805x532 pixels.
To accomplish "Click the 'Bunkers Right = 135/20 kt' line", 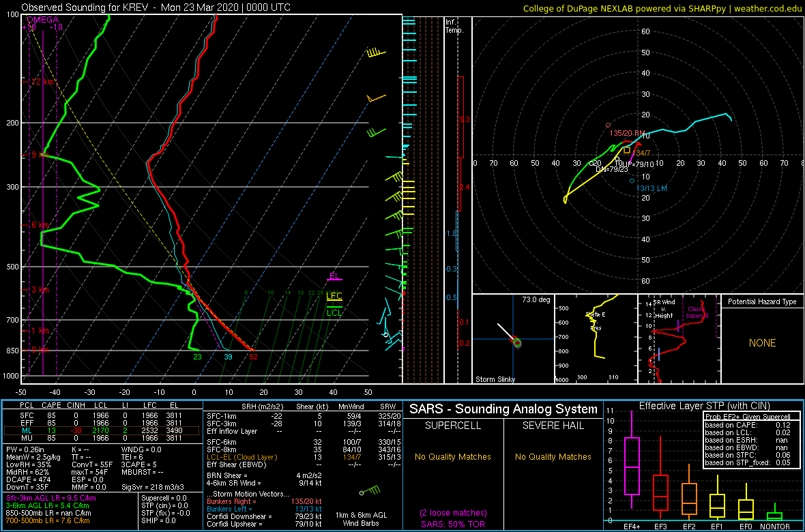I will (x=265, y=501).
